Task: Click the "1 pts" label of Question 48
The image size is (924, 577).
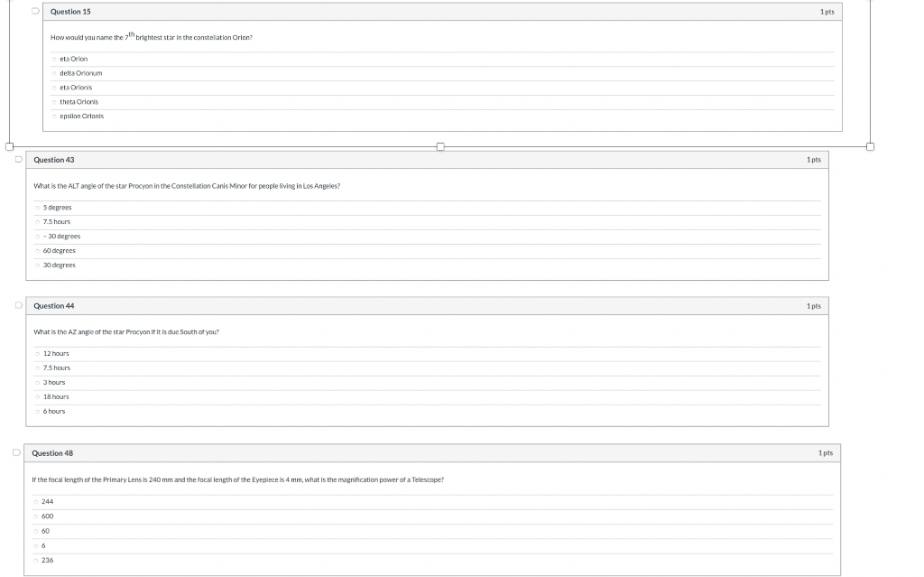Action: 825,453
